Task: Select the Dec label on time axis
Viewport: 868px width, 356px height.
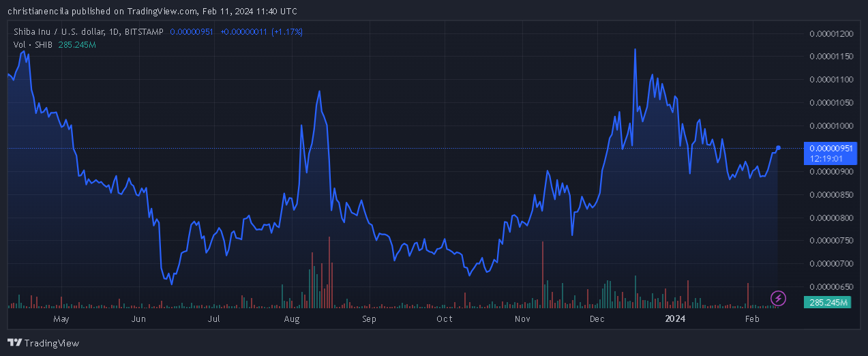Action: [597, 318]
